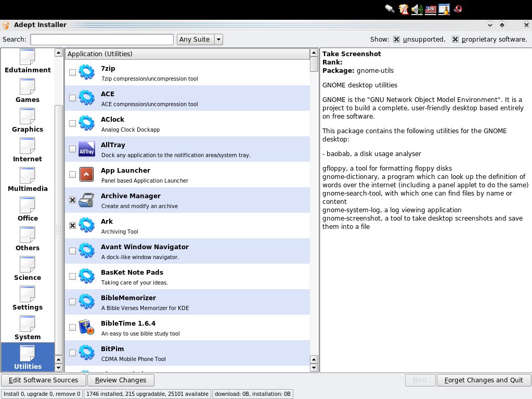The width and height of the screenshot is (532, 399).
Task: Check the 7zip install checkbox
Action: pyautogui.click(x=72, y=73)
